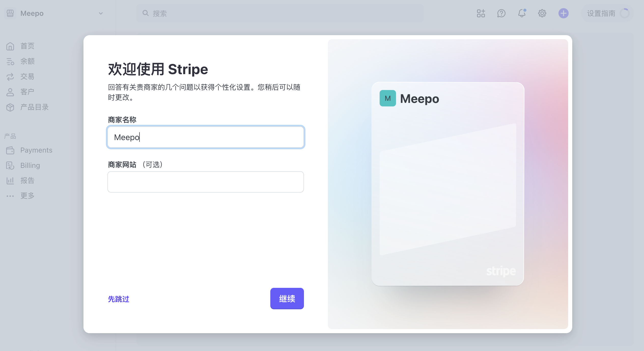This screenshot has height=351, width=644.
Task: Click the Payments wallet icon
Action: pyautogui.click(x=10, y=151)
